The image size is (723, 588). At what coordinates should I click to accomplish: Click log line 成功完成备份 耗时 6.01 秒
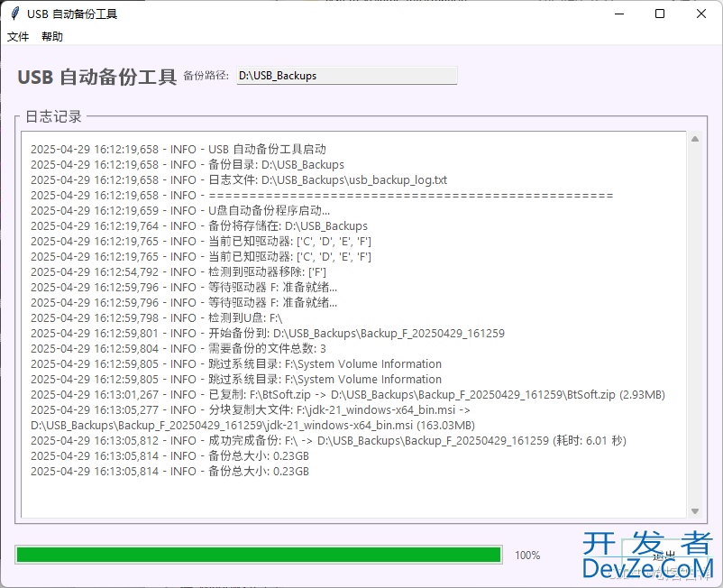point(328,441)
